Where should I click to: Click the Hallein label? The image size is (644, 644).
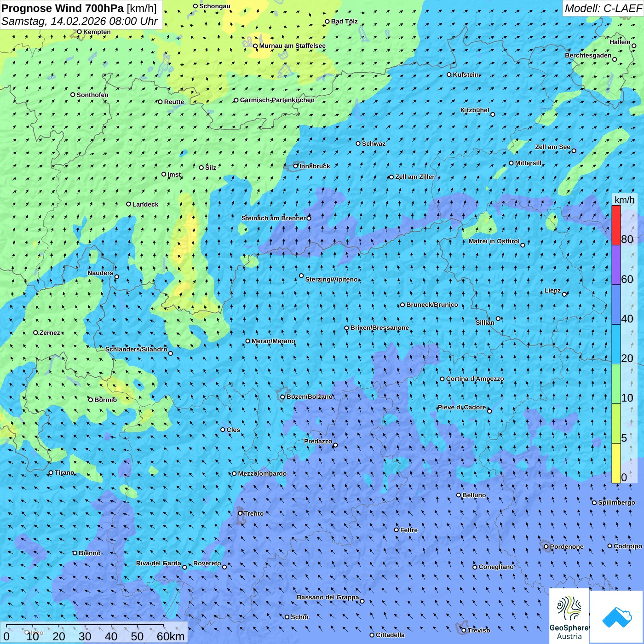pos(620,42)
